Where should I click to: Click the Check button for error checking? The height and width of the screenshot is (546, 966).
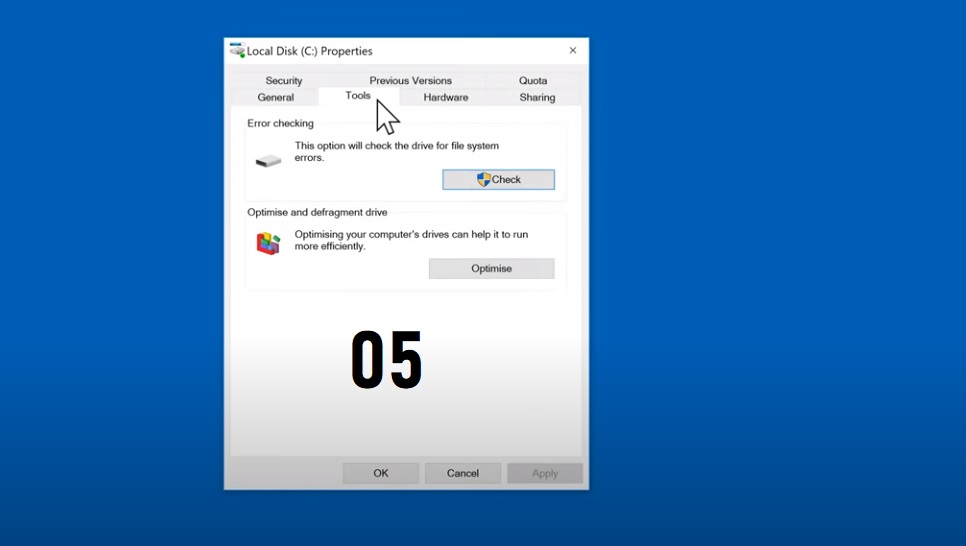coord(498,179)
